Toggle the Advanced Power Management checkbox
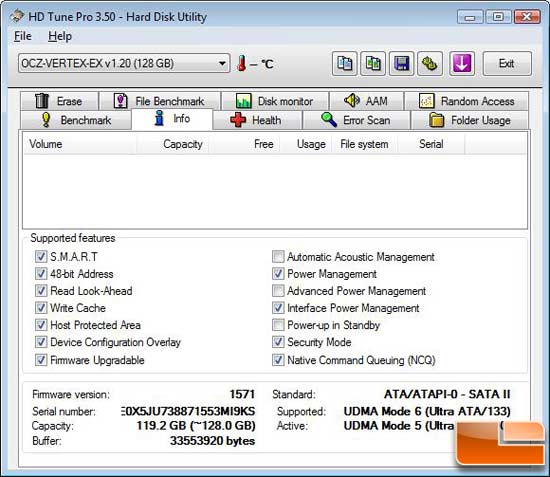This screenshot has width=550, height=477. point(278,290)
